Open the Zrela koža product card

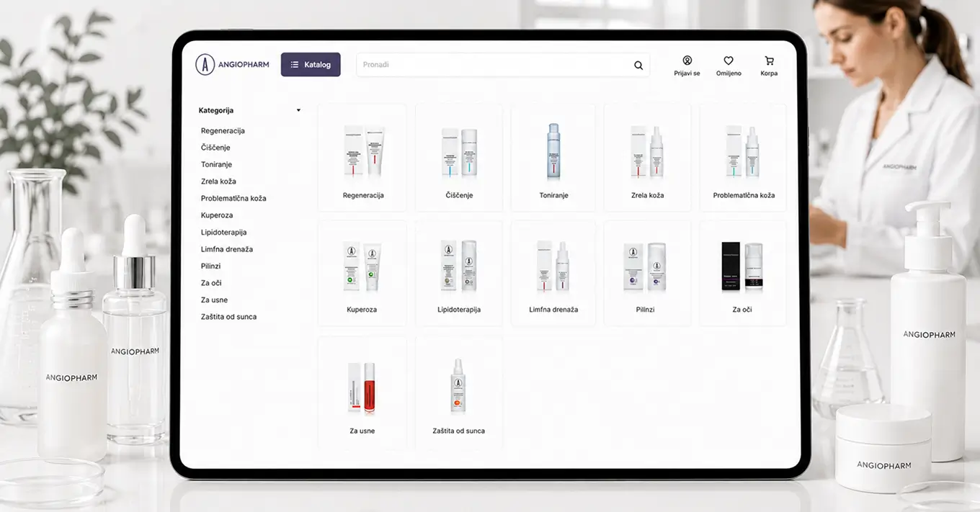[x=647, y=157]
